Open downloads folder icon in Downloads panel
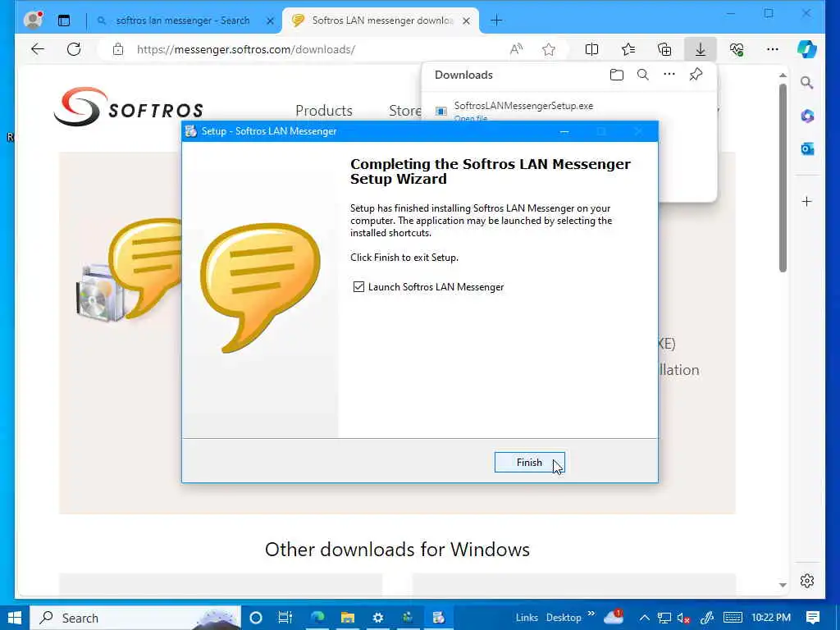The image size is (840, 630). (x=617, y=75)
